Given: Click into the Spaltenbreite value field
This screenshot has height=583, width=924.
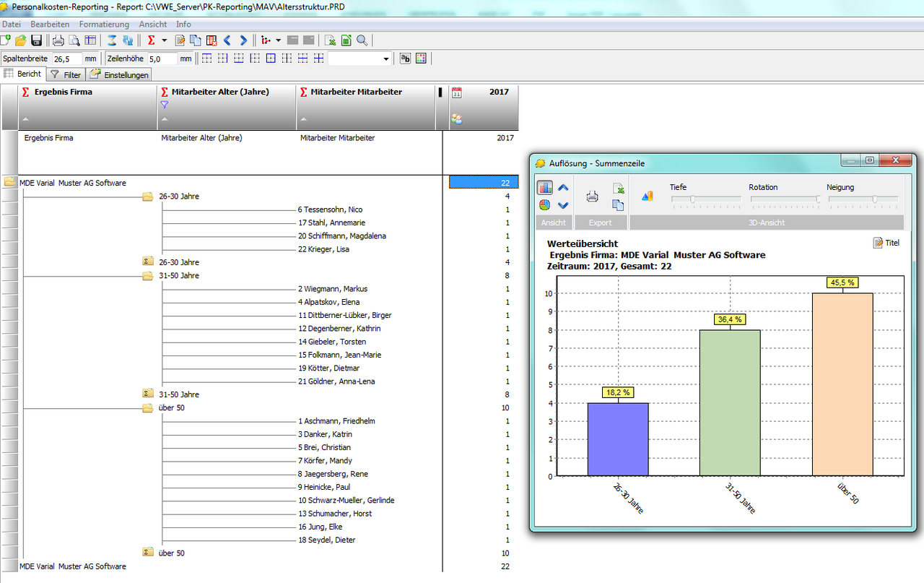Looking at the screenshot, I should (x=66, y=59).
